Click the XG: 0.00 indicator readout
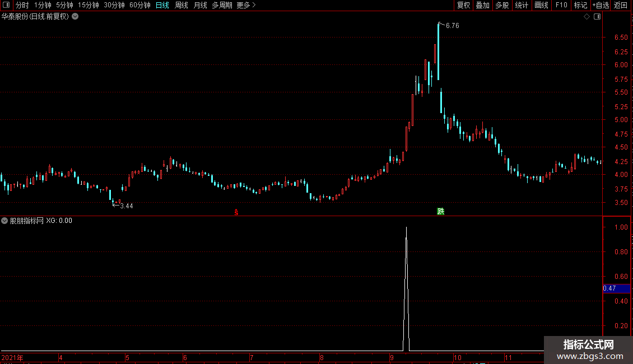 point(59,221)
